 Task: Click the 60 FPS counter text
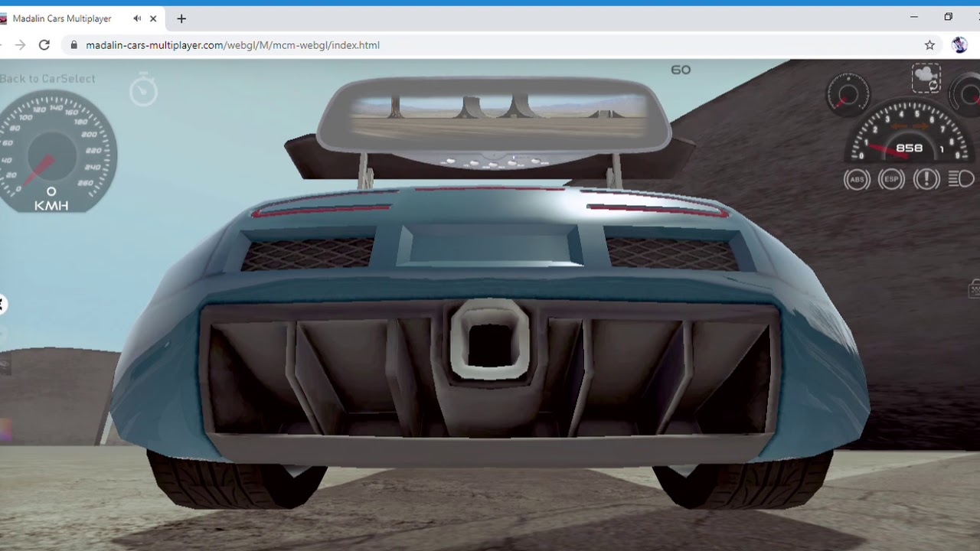point(681,70)
